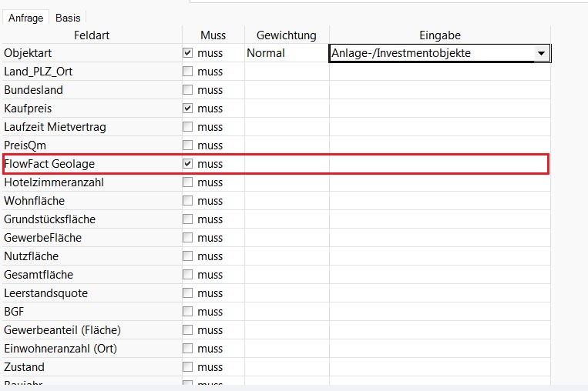
Task: Tick muss for Hotelzimmeranzahl
Action: [x=187, y=182]
